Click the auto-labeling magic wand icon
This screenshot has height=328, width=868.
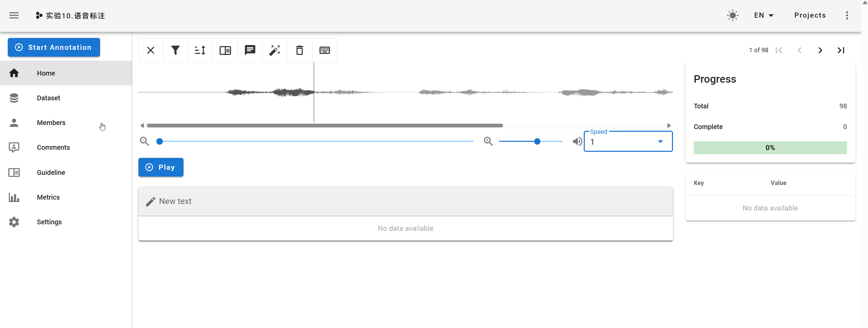[275, 50]
